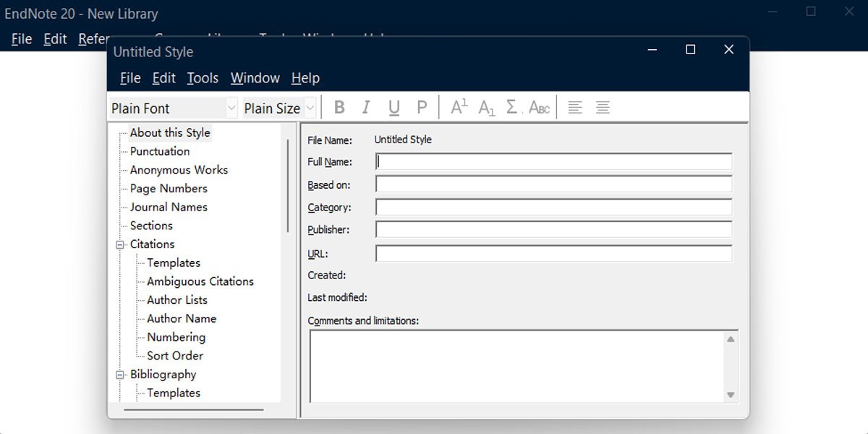868x434 pixels.
Task: Open the Window menu in style window
Action: 255,78
